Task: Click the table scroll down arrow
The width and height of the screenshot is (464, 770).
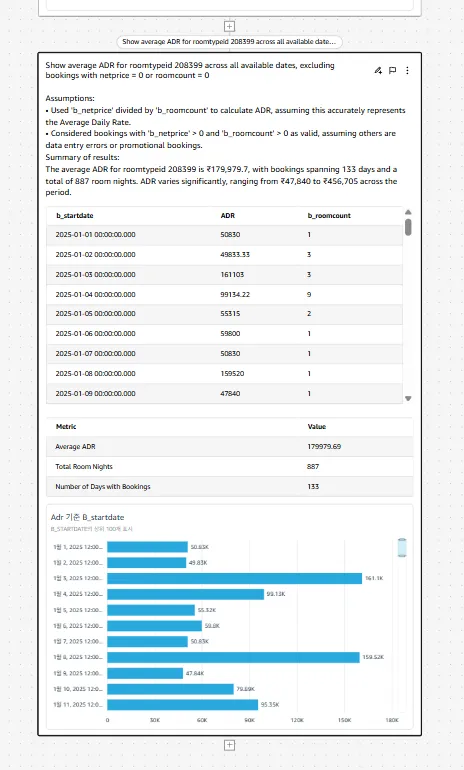Action: [x=408, y=398]
